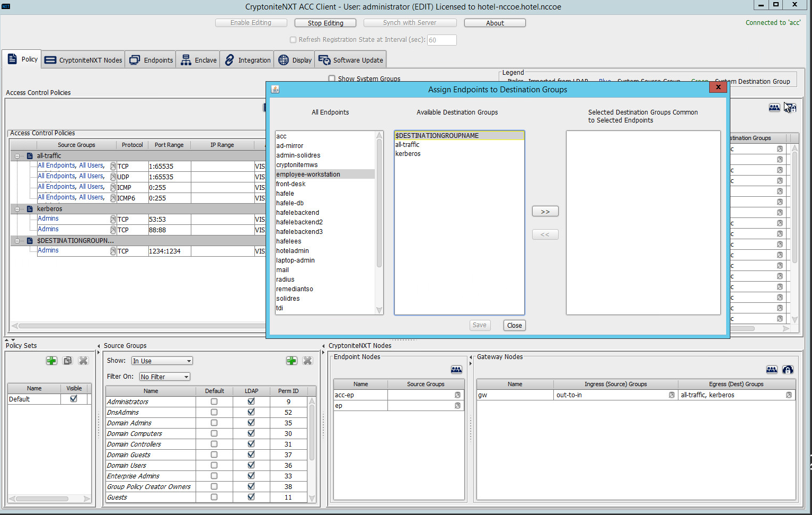Open the Display tab
The width and height of the screenshot is (812, 515).
[x=295, y=60]
